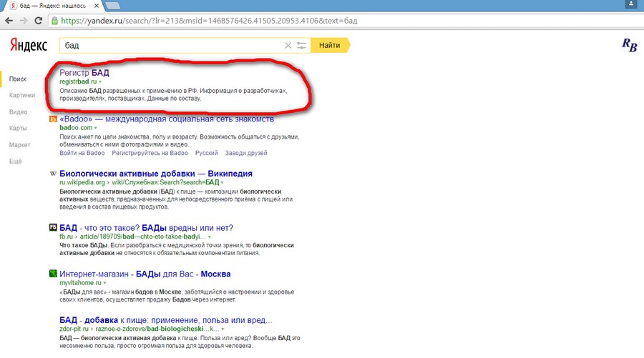Expand the Ещё sidebar item
This screenshot has height=358, width=644.
16,161
